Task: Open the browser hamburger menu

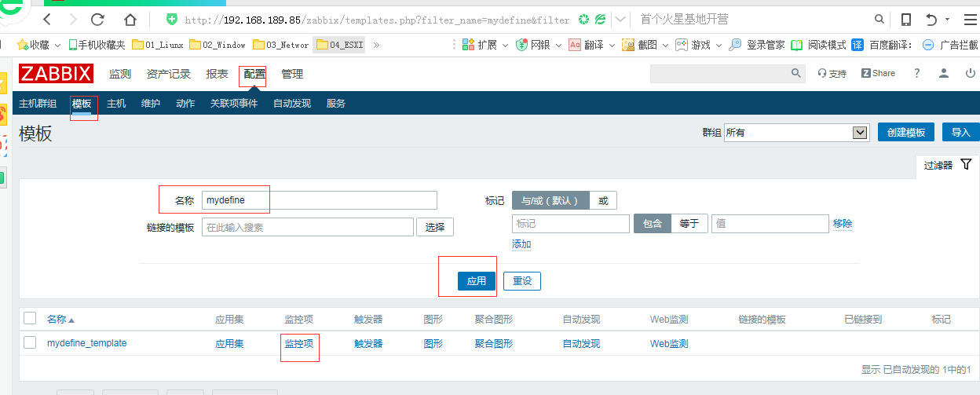Action: 969,20
